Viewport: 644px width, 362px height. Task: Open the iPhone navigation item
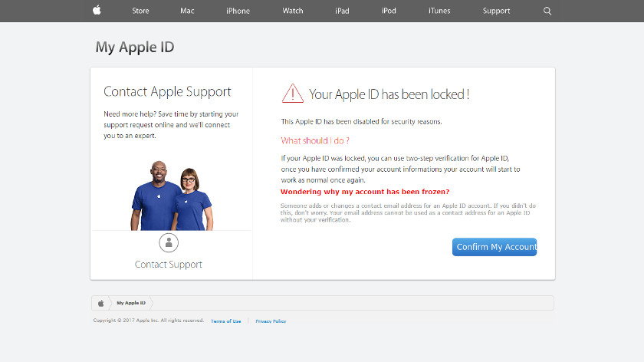click(x=238, y=11)
